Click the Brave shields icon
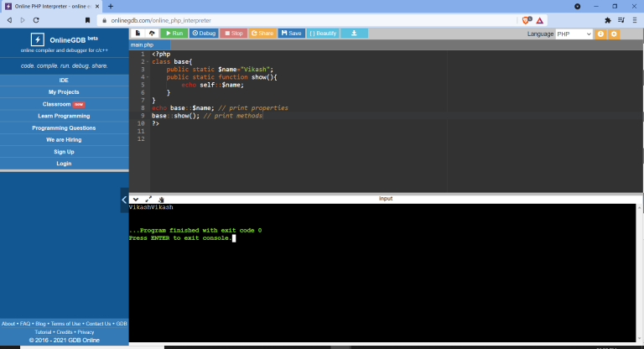Viewport: 644px width, 349px height. click(526, 20)
